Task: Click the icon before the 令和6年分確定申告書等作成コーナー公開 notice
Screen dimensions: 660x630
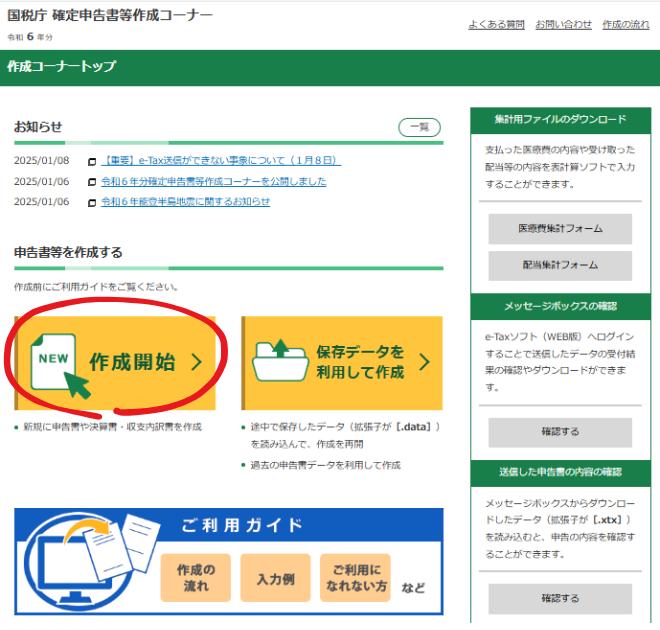Action: tap(92, 182)
